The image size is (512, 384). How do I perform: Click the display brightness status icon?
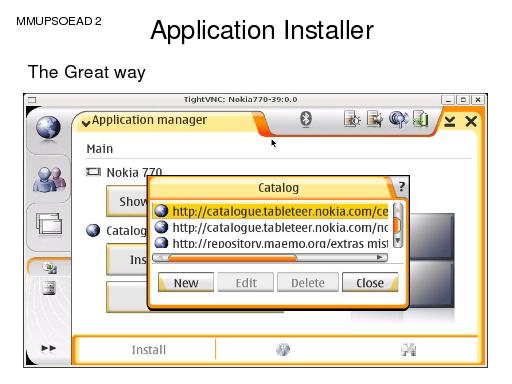click(x=352, y=119)
